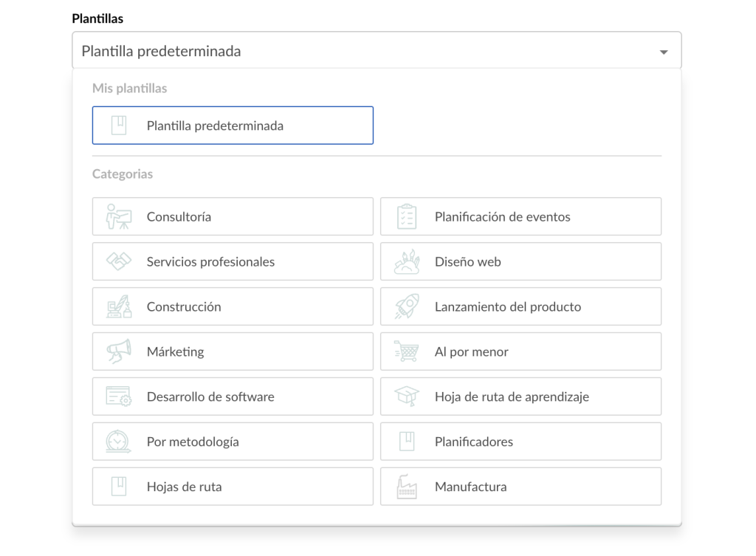Click the shopping cart icon for Al por menor

[407, 351]
